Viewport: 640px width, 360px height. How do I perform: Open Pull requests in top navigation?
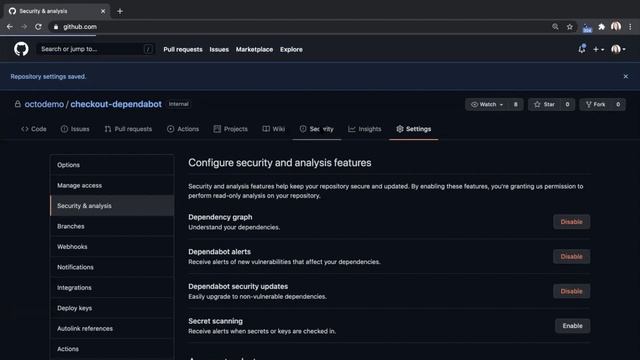coord(183,49)
